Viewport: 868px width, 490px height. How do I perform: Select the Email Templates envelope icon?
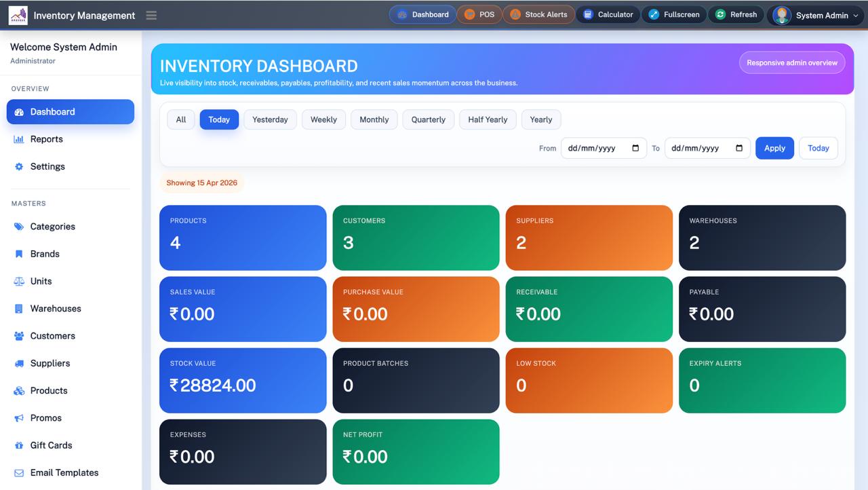[x=19, y=472]
